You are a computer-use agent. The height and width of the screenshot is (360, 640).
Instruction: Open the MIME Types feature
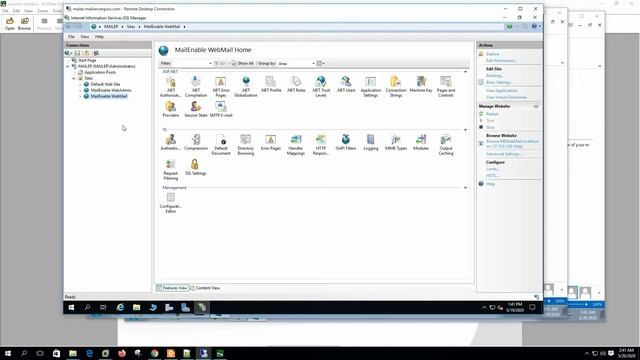(x=396, y=142)
